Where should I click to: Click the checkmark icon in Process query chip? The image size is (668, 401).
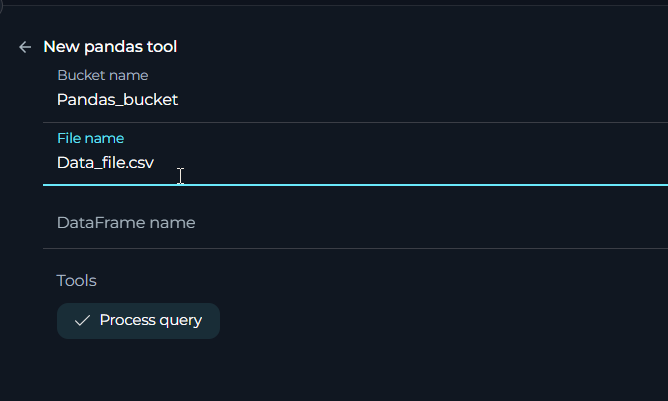tap(82, 320)
